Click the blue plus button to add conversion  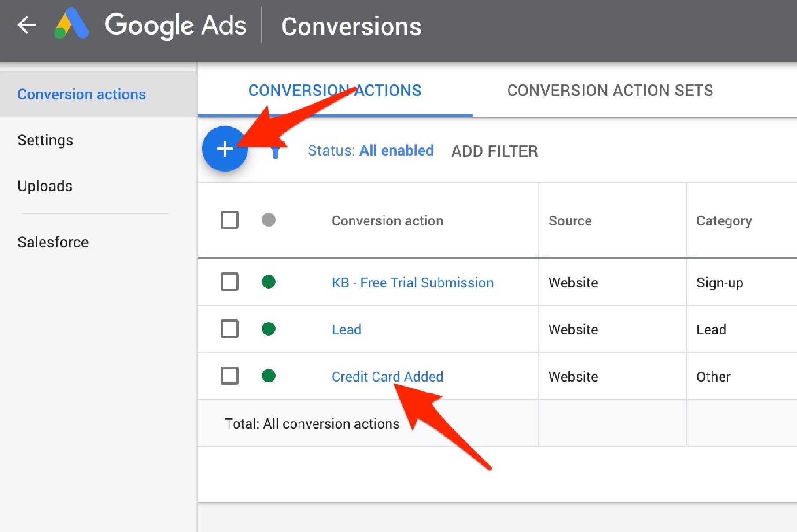(x=225, y=150)
